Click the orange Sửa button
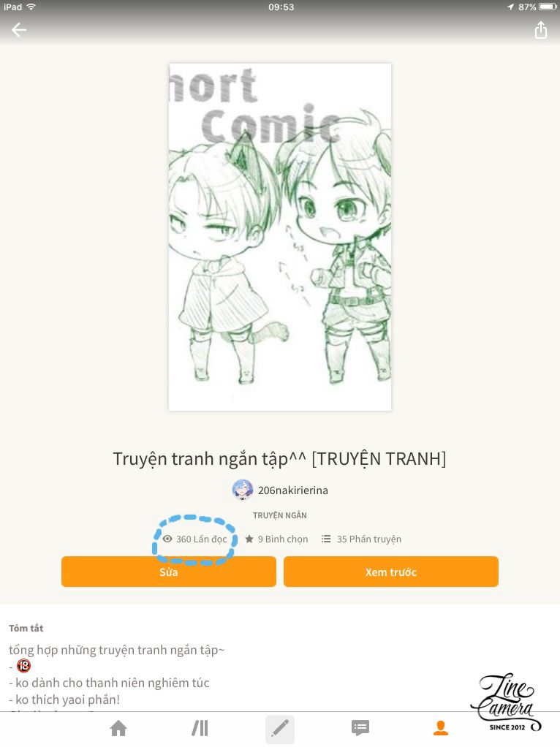Viewport: 560px width, 747px height. click(x=169, y=572)
